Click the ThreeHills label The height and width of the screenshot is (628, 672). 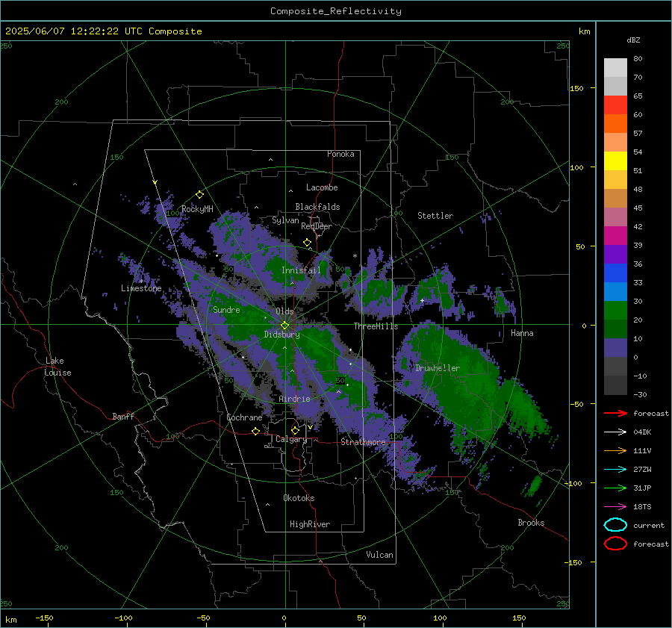tap(376, 326)
